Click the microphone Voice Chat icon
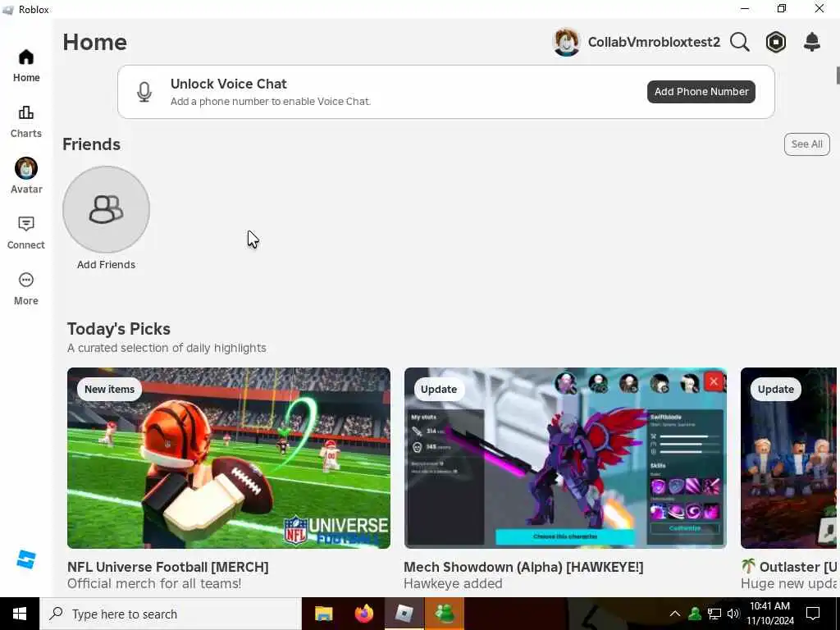The width and height of the screenshot is (840, 630). click(144, 92)
